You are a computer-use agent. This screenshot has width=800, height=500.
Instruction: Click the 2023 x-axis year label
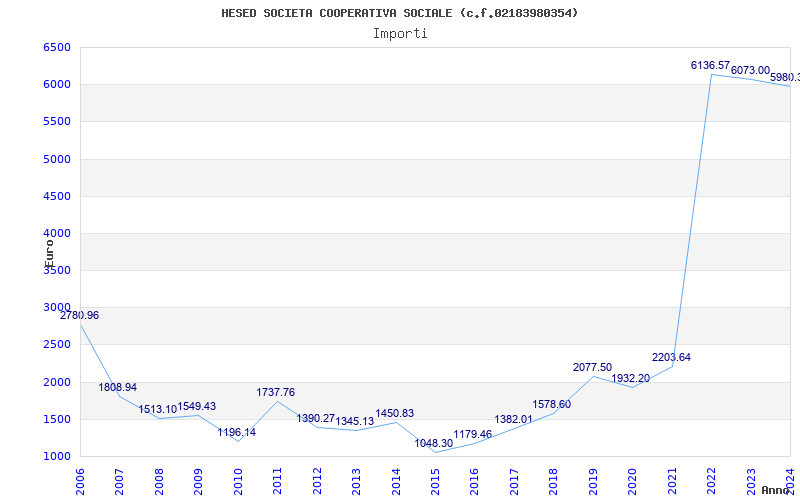click(x=751, y=481)
